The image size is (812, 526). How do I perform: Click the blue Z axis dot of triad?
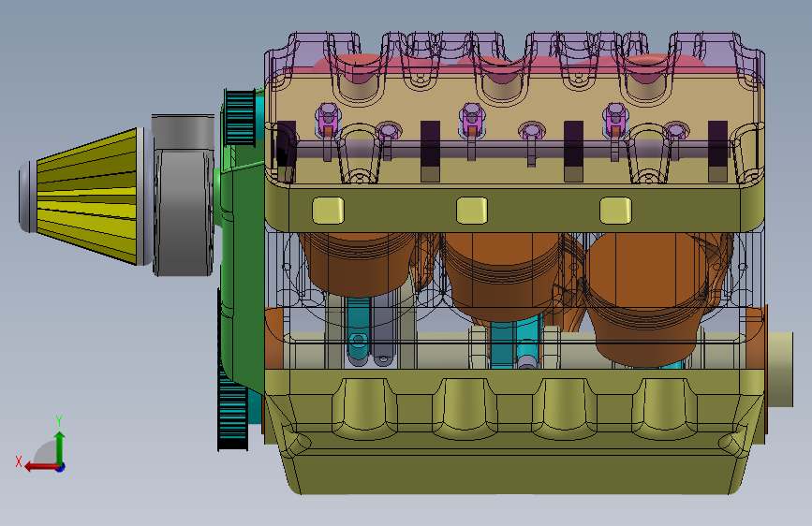[x=61, y=468]
